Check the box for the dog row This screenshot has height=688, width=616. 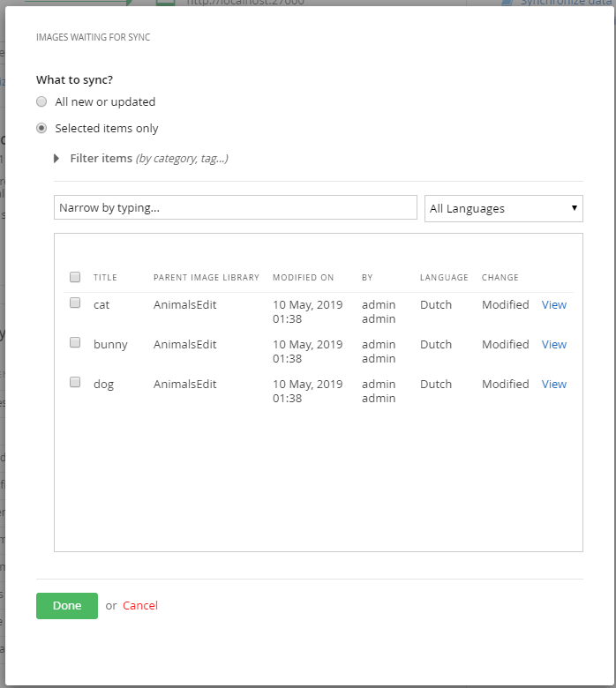click(x=75, y=382)
